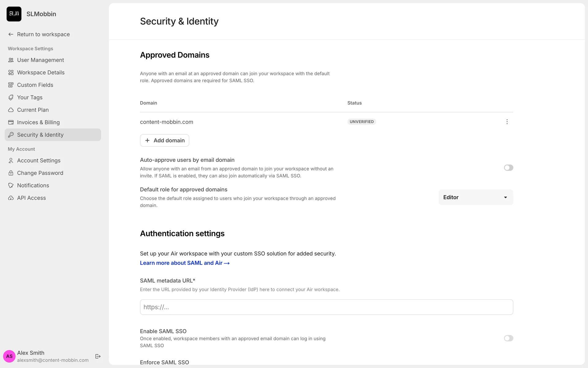Open Notifications settings page

tap(33, 186)
